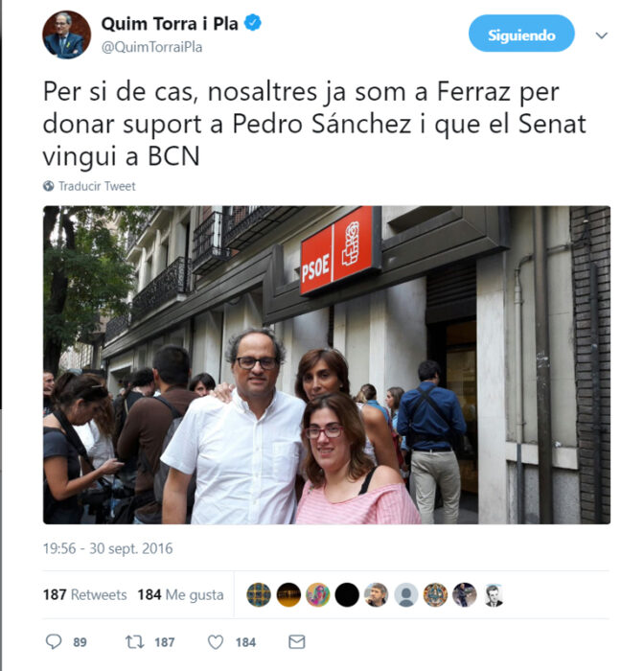Retweet using the retweet arrows icon
The image size is (644, 671).
point(134,641)
